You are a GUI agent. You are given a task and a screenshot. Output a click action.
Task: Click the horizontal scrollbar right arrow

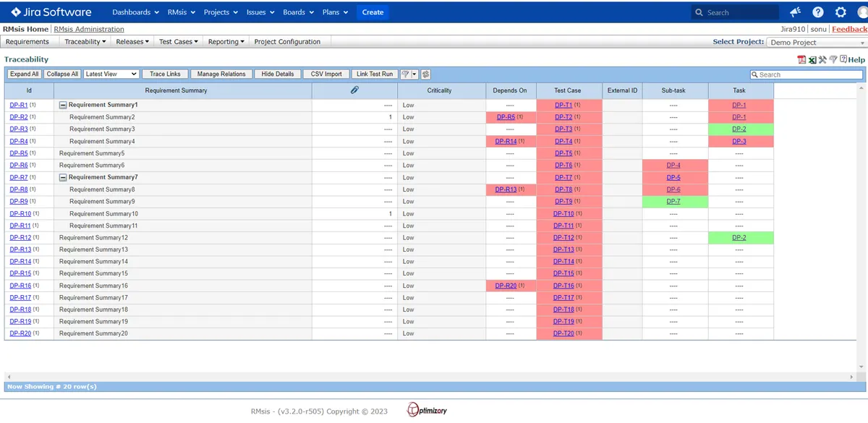852,377
